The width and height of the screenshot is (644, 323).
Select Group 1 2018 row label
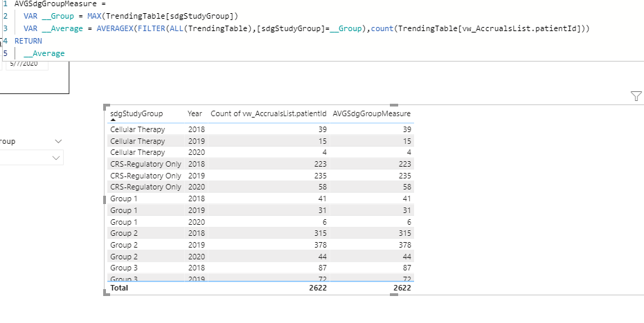[x=124, y=199]
